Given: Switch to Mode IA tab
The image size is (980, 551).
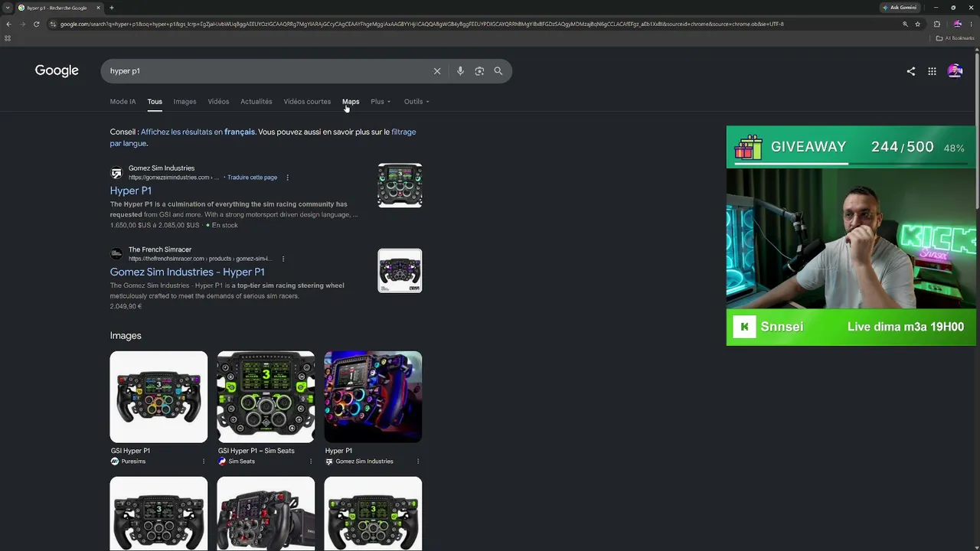Looking at the screenshot, I should pyautogui.click(x=122, y=102).
